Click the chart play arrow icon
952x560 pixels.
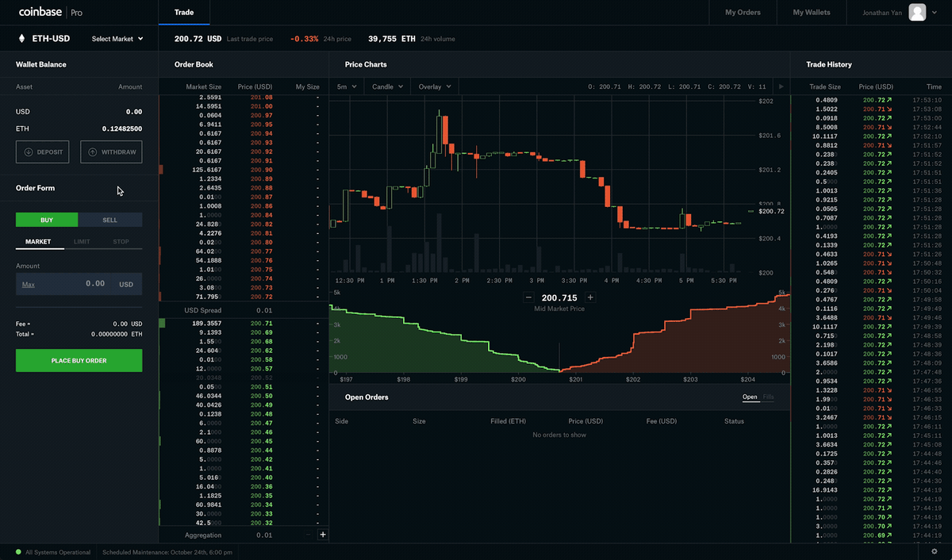781,86
